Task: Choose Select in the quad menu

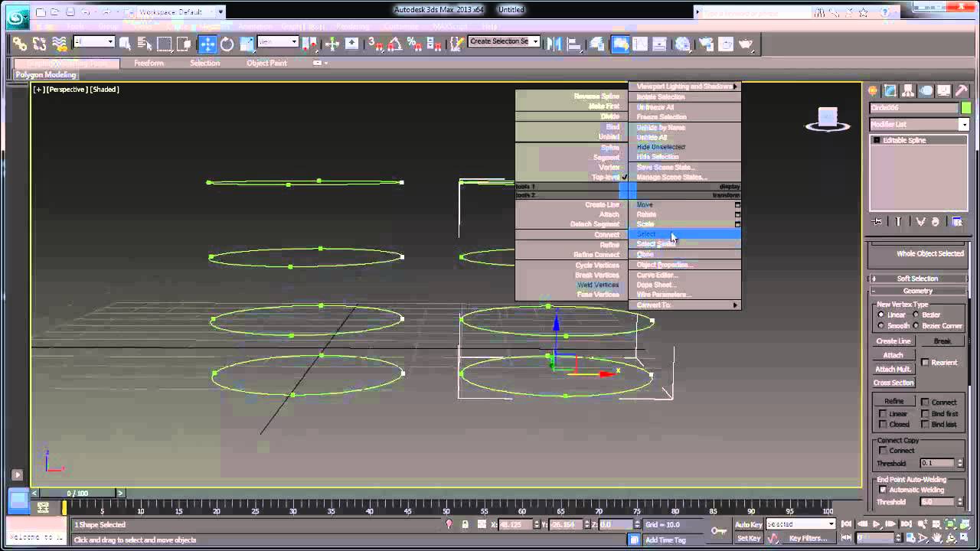Action: point(684,234)
